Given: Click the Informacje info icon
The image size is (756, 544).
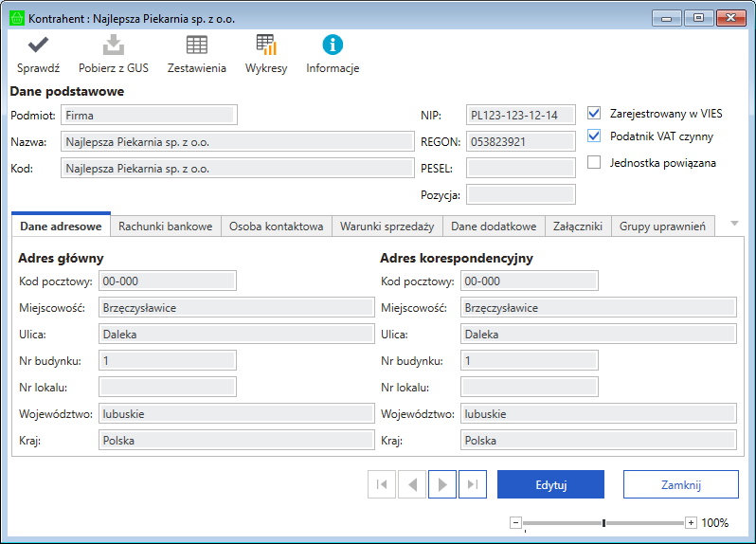Looking at the screenshot, I should [333, 45].
